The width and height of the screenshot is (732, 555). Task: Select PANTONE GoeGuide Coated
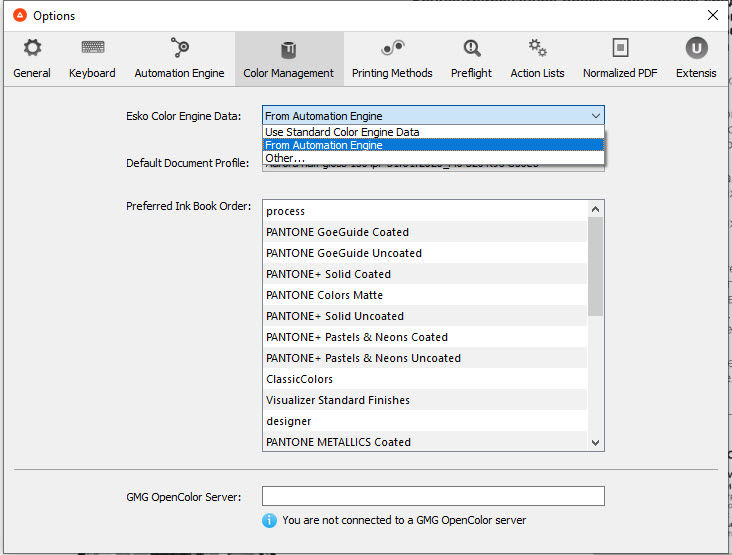[425, 232]
